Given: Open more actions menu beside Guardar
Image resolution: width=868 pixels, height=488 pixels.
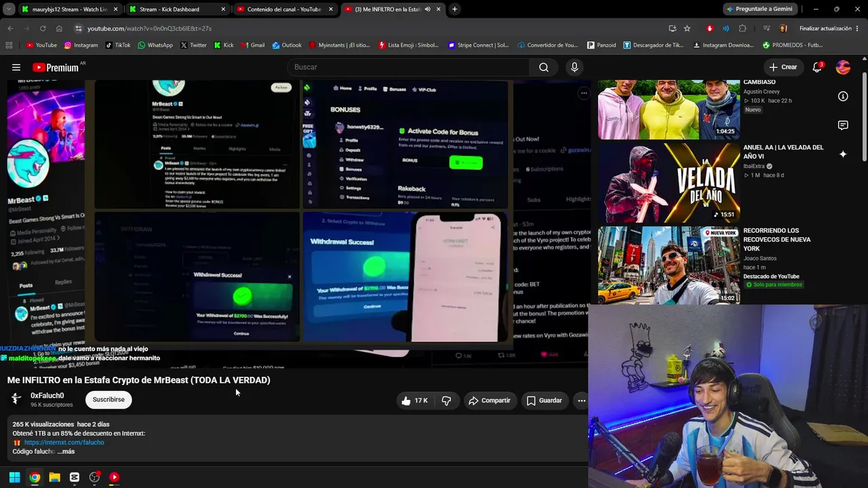Looking at the screenshot, I should [581, 401].
